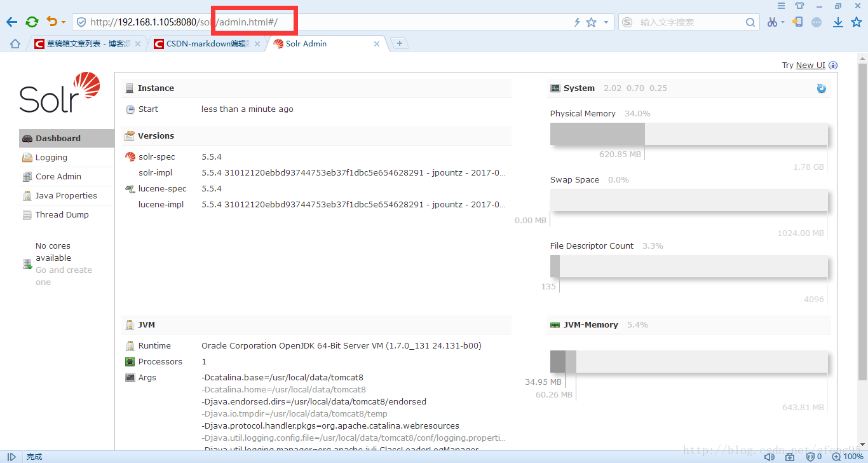Screen dimensions: 868x463
Task: Focus the search text box
Action: [690, 22]
